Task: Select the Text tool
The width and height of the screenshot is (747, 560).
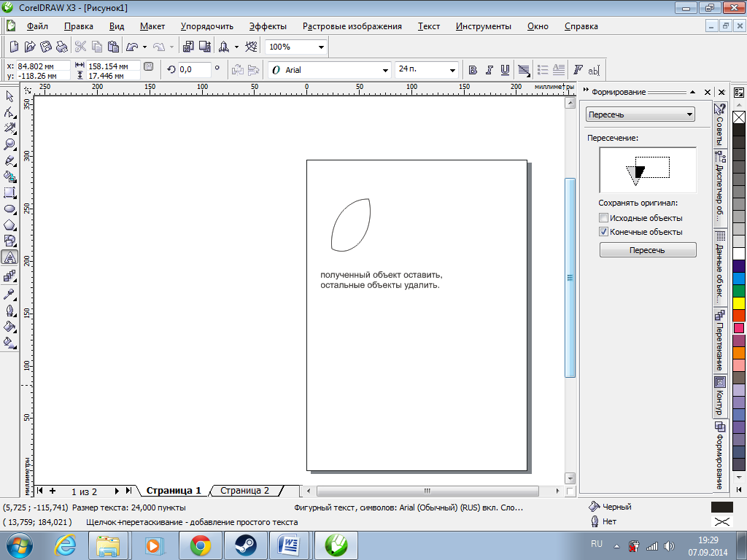Action: pos(10,257)
